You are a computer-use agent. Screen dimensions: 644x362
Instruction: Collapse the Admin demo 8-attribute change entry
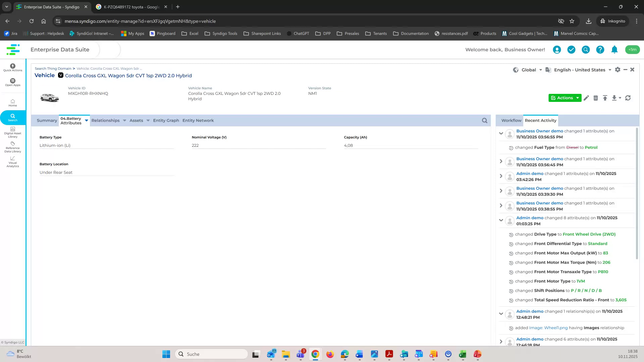point(501,220)
